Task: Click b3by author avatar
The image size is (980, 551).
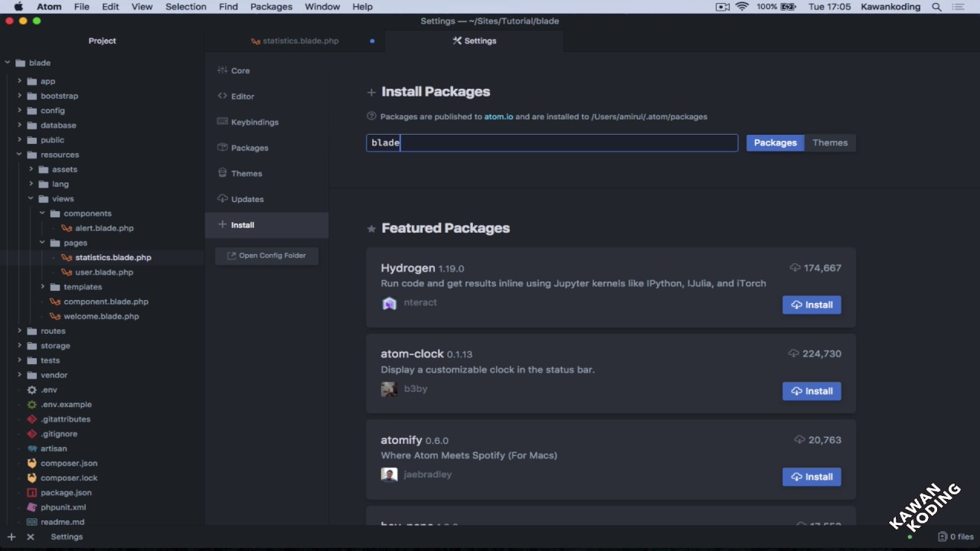Action: click(389, 389)
